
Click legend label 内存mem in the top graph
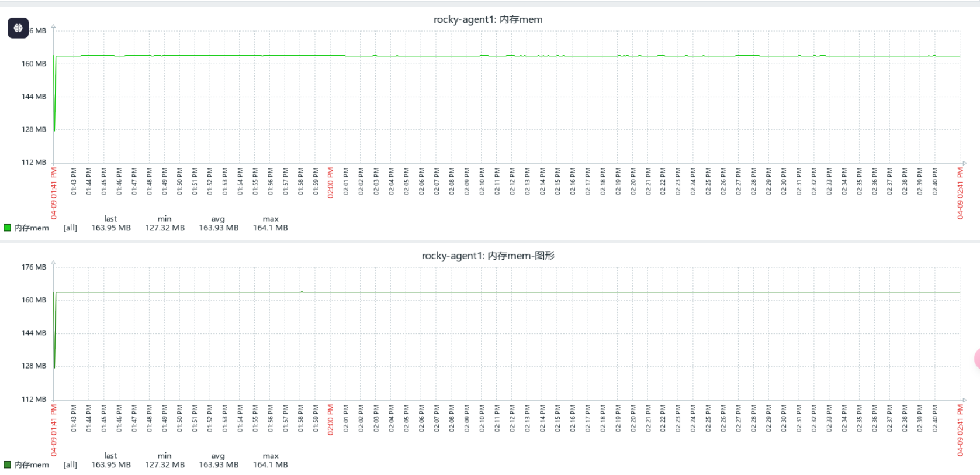point(32,228)
